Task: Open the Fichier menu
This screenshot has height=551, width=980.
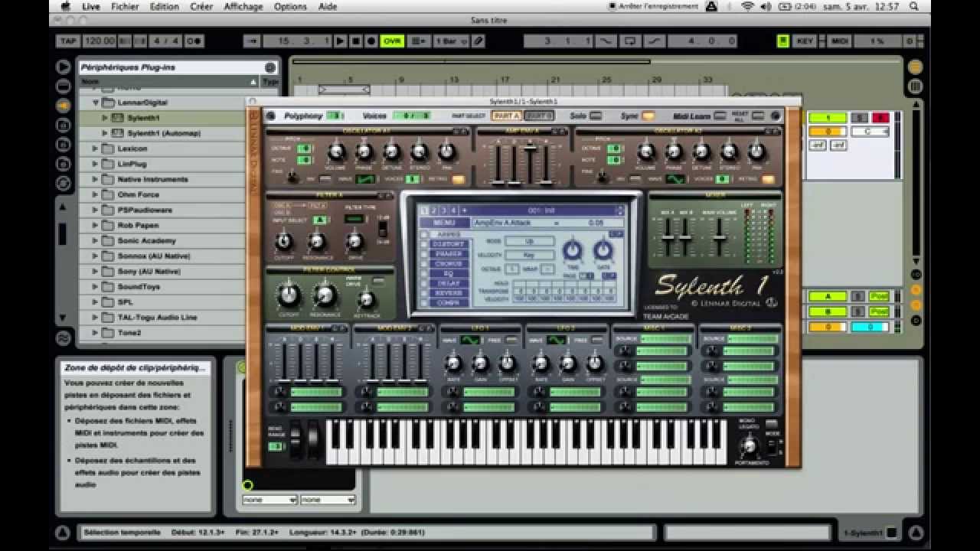Action: tap(125, 6)
